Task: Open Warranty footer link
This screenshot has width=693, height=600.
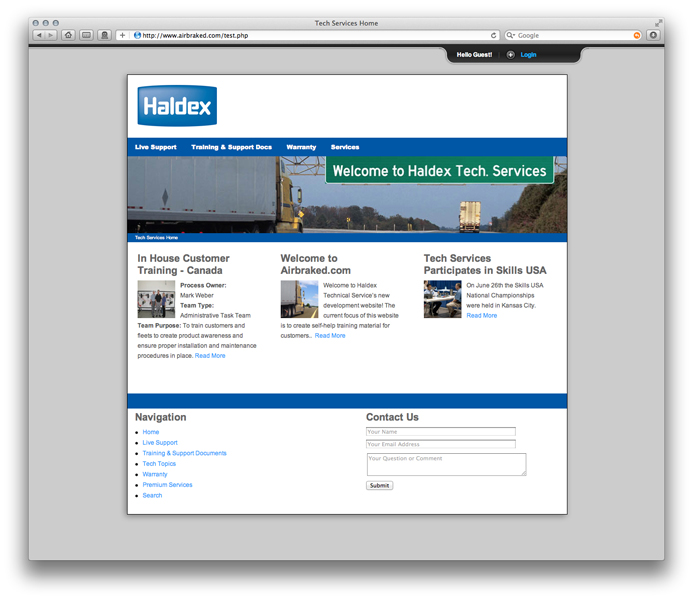Action: coord(155,475)
